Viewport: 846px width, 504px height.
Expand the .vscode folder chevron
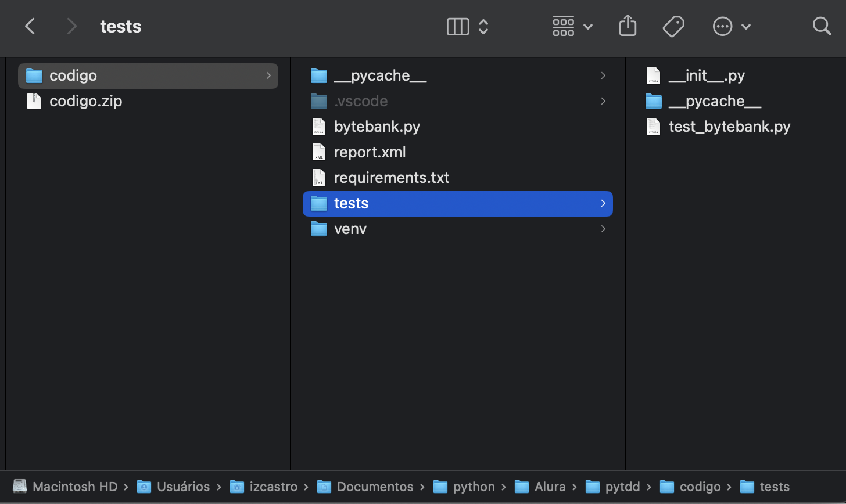603,101
